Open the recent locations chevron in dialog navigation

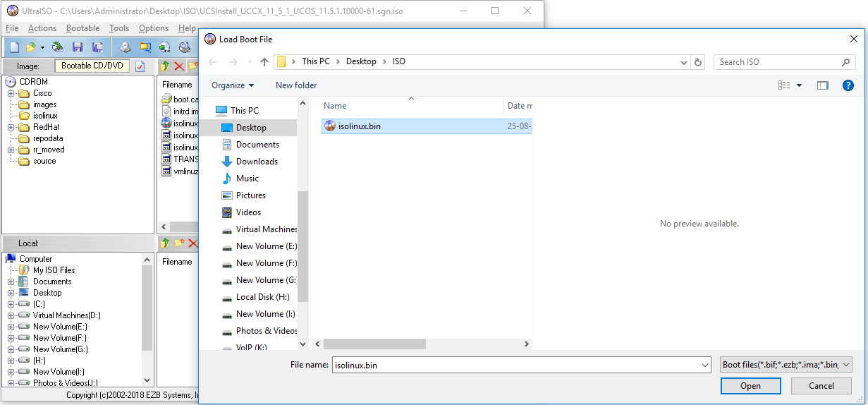click(250, 62)
